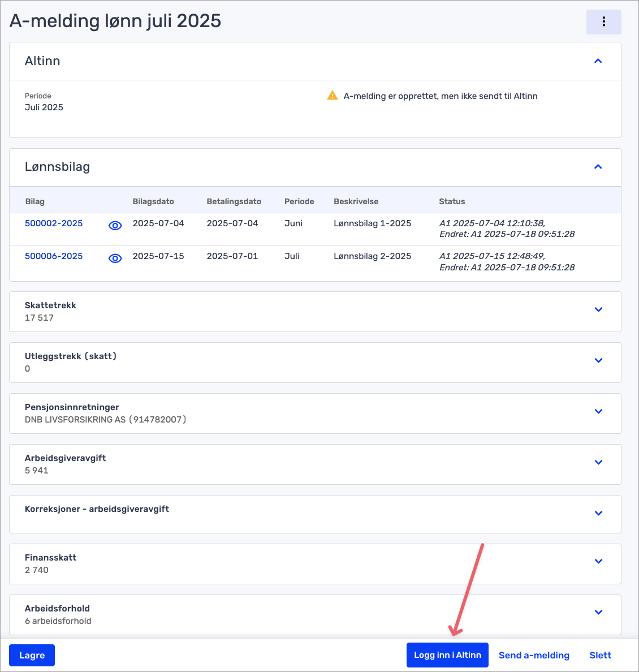Click DNB LIVSFORSIKRING AS (914782007)
The height and width of the screenshot is (672, 639).
coord(105,420)
